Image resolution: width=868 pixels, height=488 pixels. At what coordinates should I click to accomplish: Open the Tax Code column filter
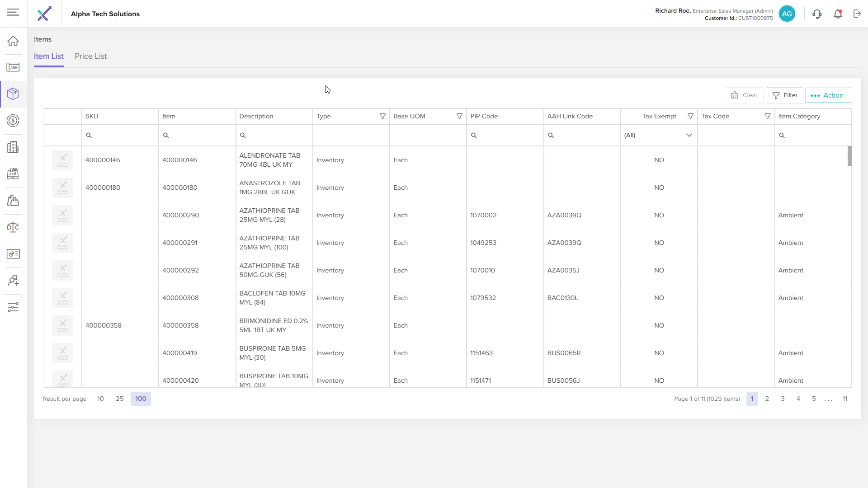pyautogui.click(x=767, y=116)
